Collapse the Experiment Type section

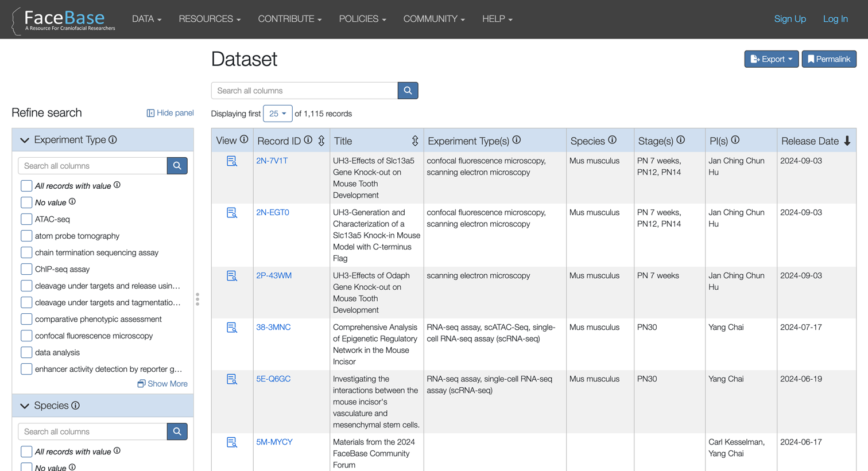click(25, 139)
